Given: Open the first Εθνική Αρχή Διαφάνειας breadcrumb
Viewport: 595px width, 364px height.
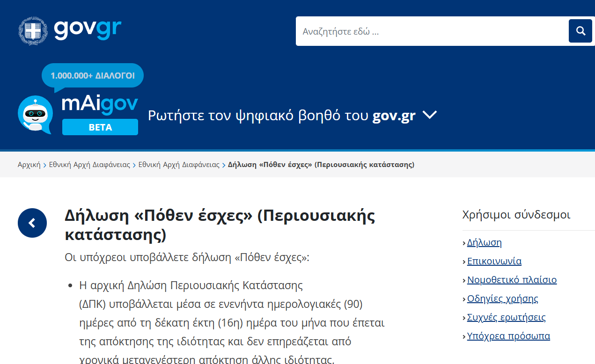Looking at the screenshot, I should click(x=89, y=165).
